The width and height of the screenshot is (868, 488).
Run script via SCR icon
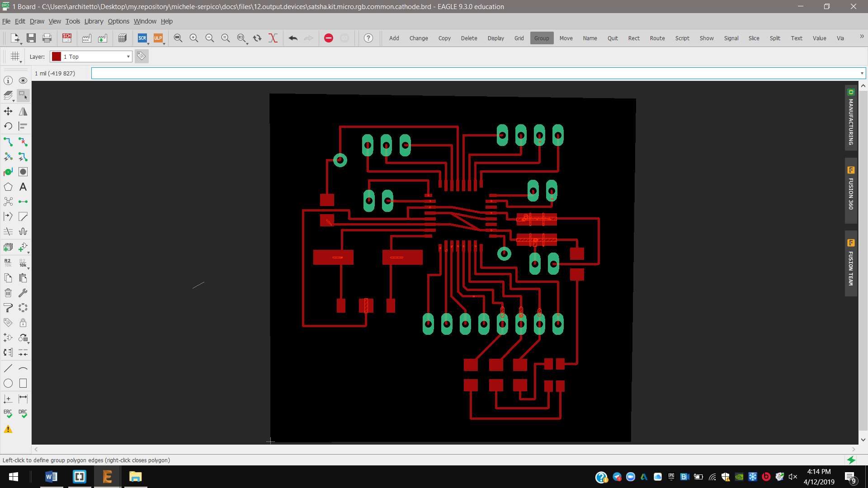pyautogui.click(x=142, y=38)
